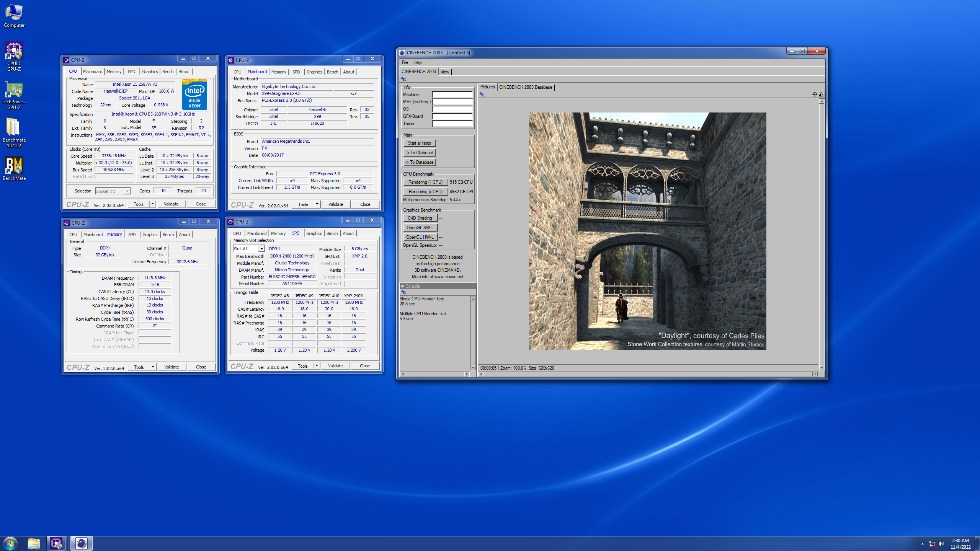The width and height of the screenshot is (980, 551).
Task: Click the Windows Start orb
Action: (10, 543)
